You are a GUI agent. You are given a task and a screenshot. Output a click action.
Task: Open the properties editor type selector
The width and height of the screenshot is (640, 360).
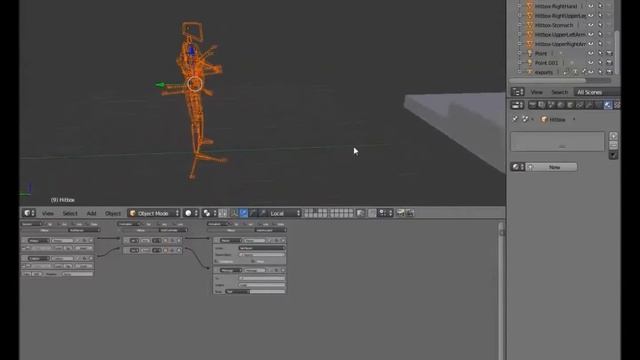[x=518, y=105]
